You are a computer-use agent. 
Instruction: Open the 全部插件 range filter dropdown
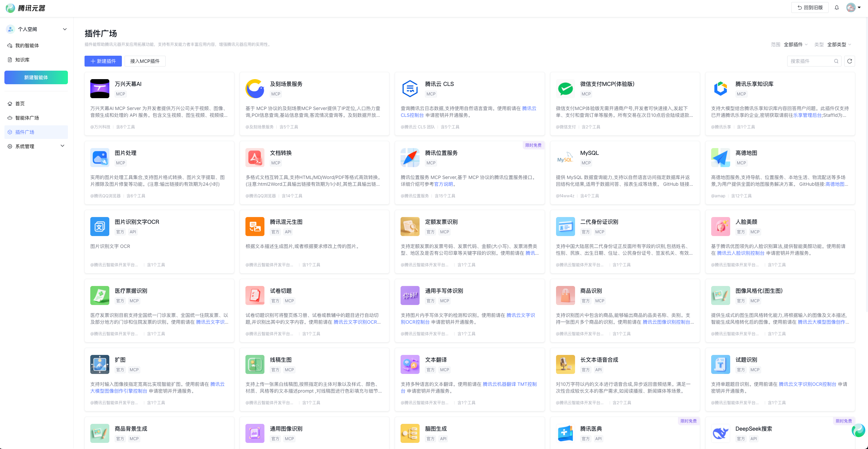(x=796, y=44)
